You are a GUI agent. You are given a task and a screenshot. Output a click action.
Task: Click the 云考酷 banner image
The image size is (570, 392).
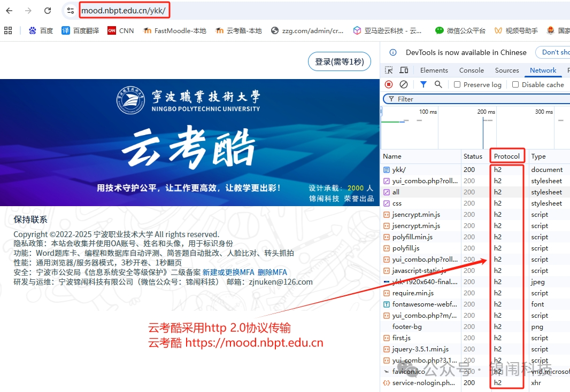(x=190, y=142)
